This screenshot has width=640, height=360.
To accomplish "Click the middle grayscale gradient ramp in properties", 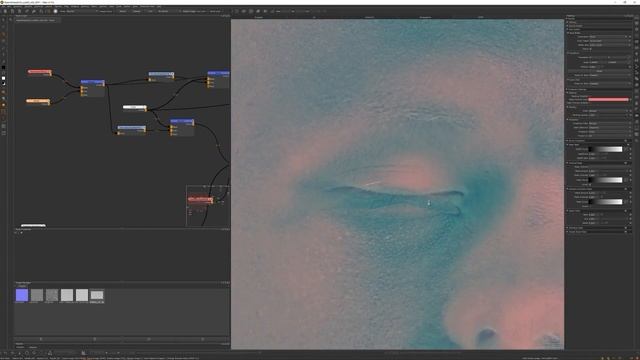I will 606,180.
